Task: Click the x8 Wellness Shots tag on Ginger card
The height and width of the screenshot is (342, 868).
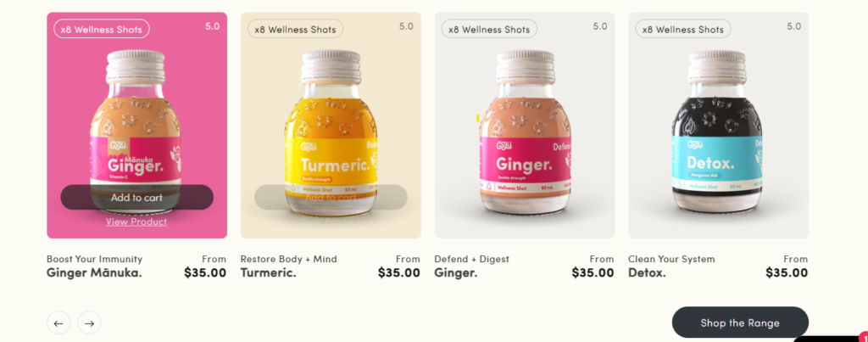Action: [x=489, y=29]
